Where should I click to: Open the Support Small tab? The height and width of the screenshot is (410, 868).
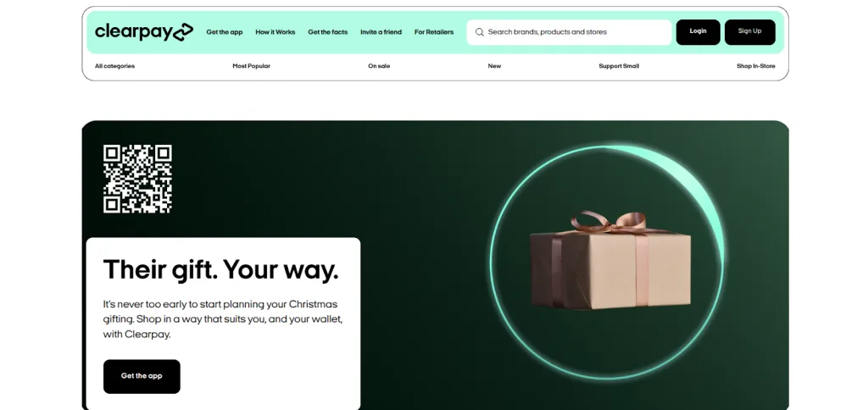pyautogui.click(x=619, y=66)
